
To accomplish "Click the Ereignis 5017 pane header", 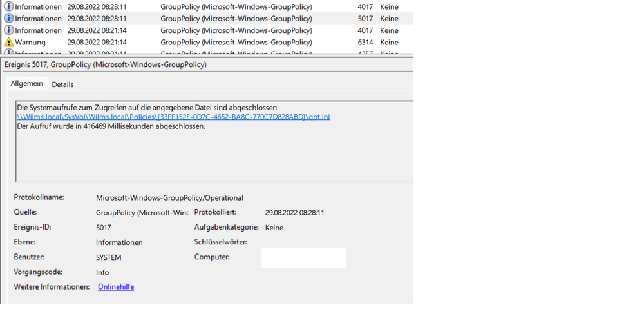I will [106, 65].
